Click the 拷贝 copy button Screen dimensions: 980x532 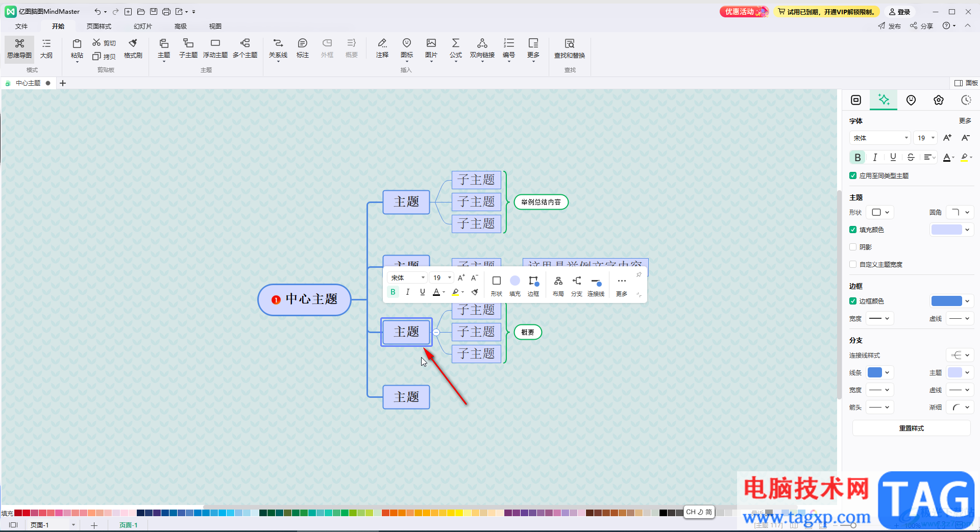[x=104, y=56]
